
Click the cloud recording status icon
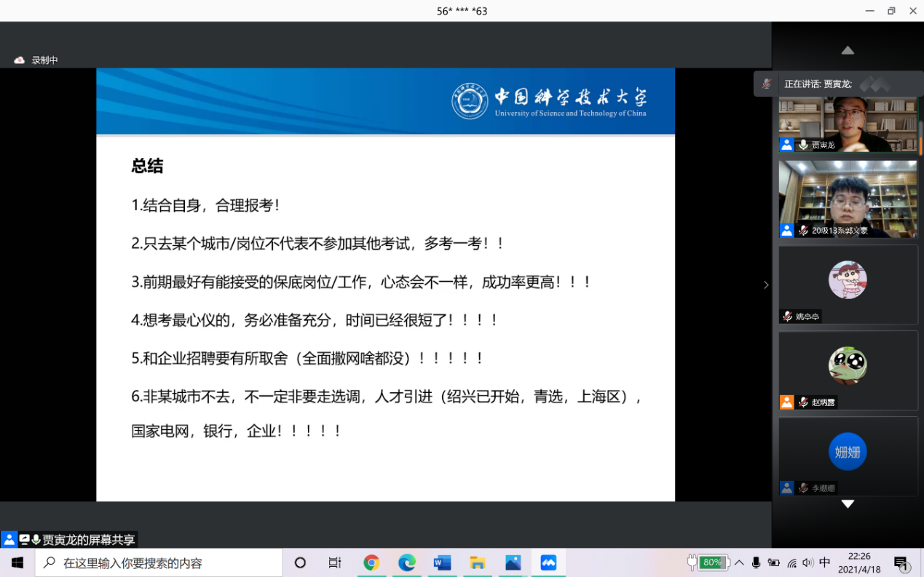(20, 60)
